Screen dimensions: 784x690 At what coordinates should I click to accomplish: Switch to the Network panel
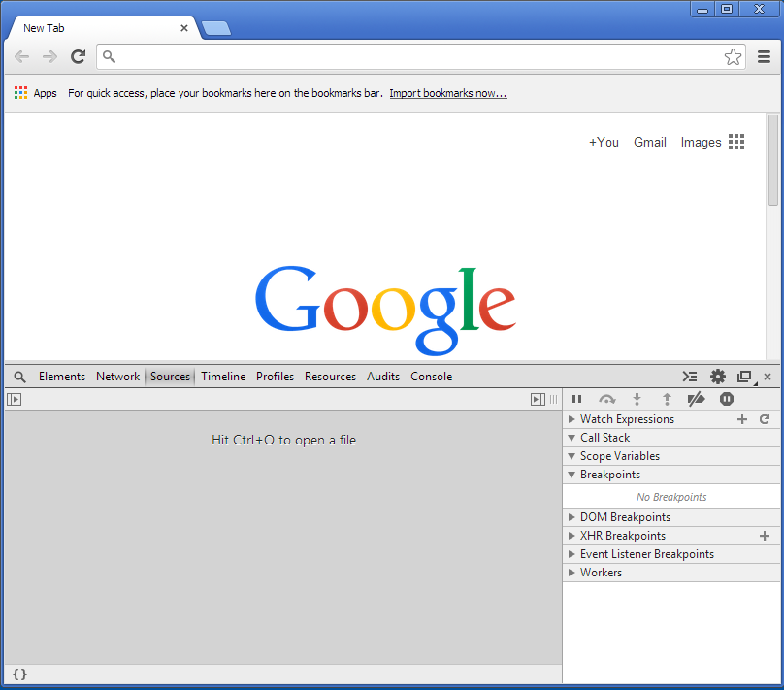coord(118,377)
